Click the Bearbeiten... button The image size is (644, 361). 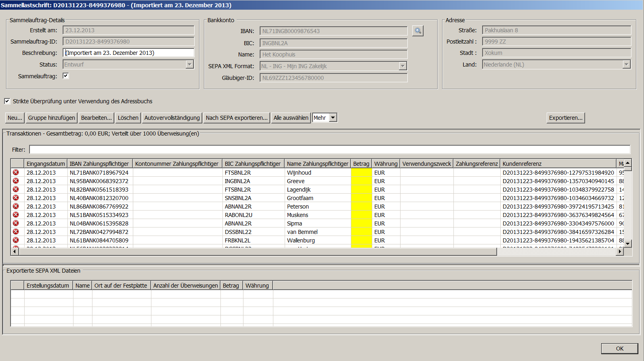96,118
